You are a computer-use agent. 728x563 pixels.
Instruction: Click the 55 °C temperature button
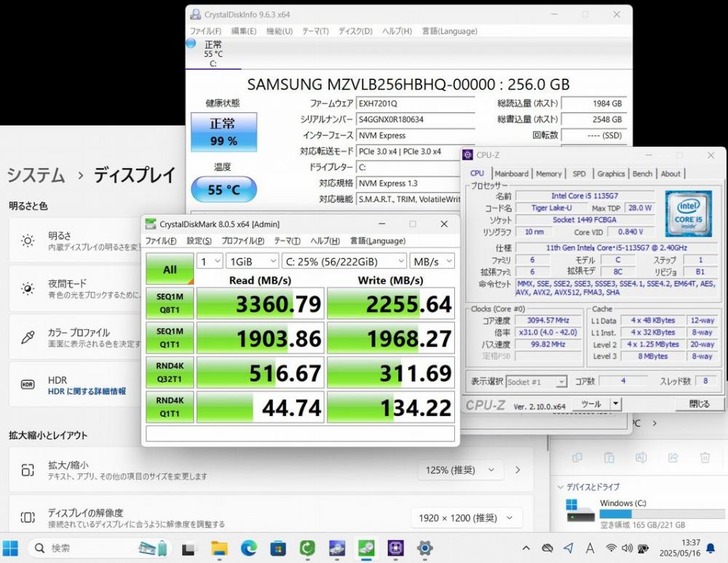(223, 189)
